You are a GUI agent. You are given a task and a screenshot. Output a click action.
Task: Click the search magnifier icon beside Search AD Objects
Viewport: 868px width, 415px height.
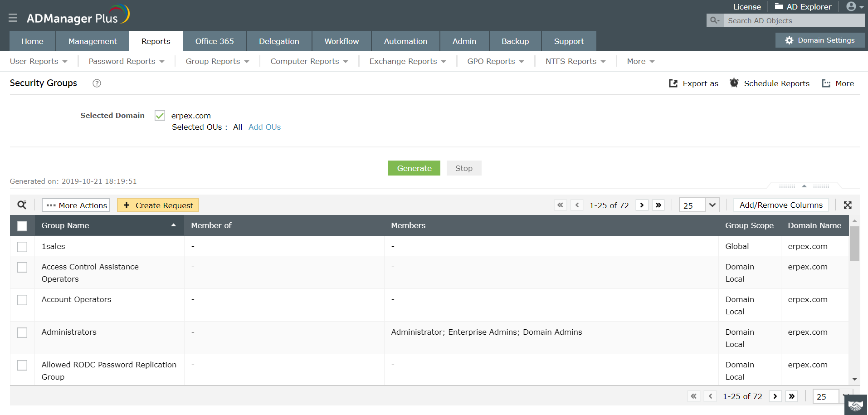(715, 20)
